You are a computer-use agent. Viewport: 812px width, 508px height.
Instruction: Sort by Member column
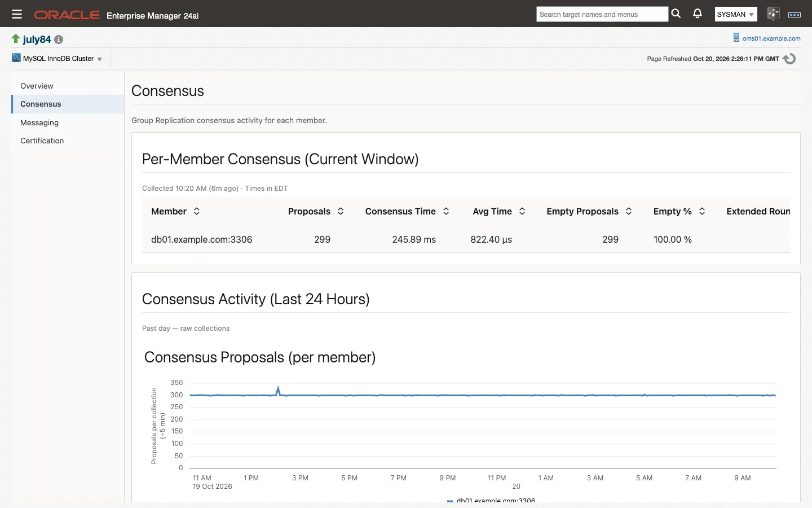coord(197,211)
